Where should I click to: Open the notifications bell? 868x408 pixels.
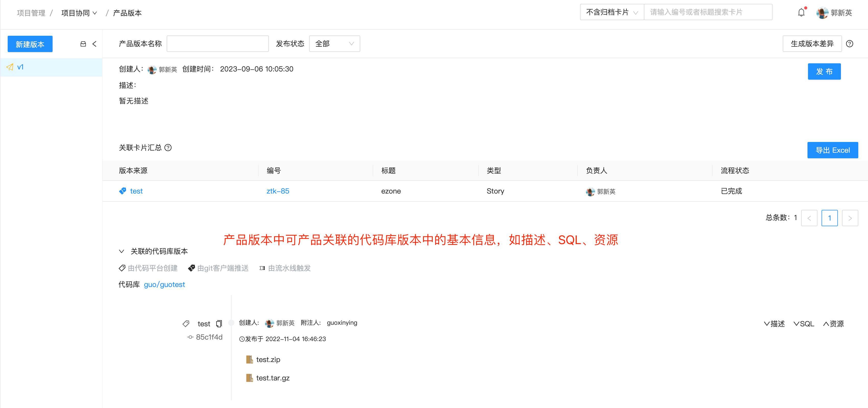(x=801, y=12)
